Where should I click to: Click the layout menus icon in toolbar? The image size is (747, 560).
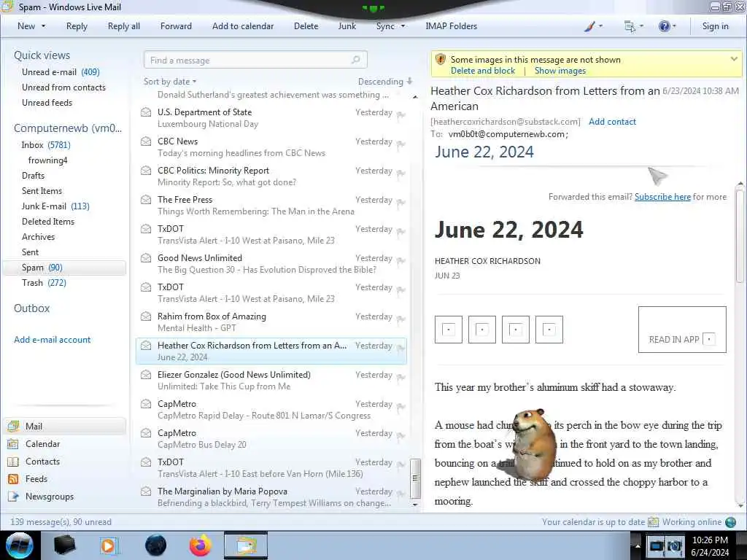pyautogui.click(x=630, y=26)
